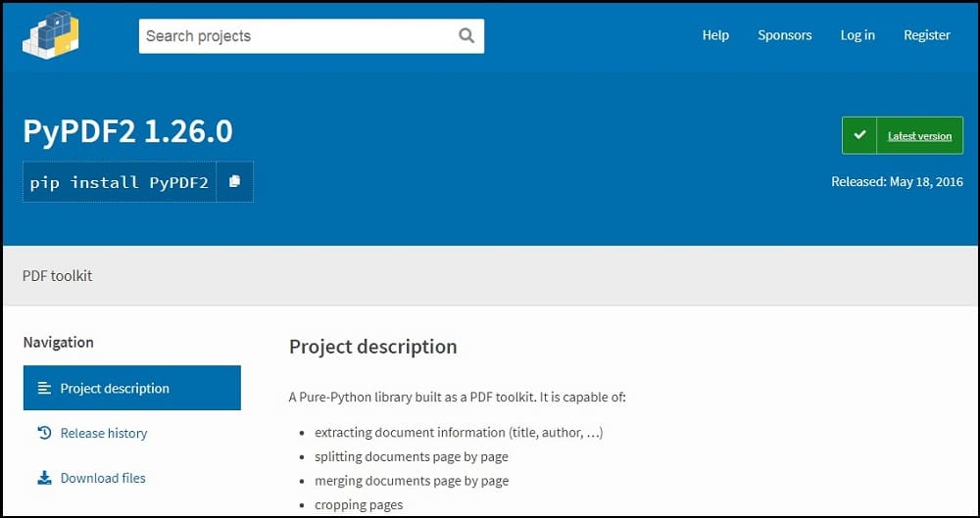Viewport: 980px width, 518px height.
Task: Click the cropping pages bullet
Action: tap(359, 505)
